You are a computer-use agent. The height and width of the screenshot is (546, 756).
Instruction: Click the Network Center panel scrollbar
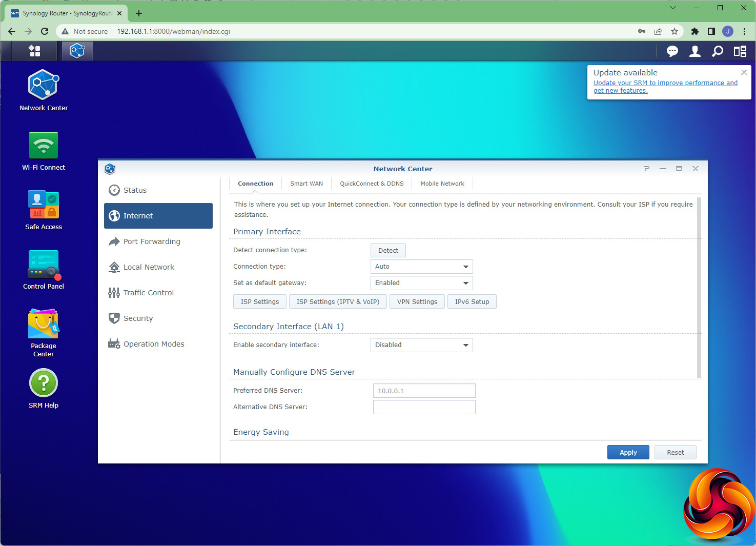699,288
